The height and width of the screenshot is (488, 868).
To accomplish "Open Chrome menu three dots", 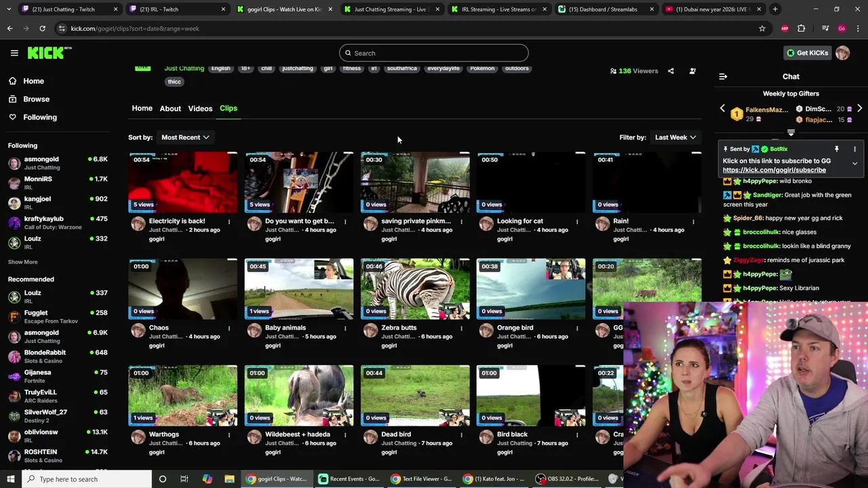I will click(x=859, y=28).
